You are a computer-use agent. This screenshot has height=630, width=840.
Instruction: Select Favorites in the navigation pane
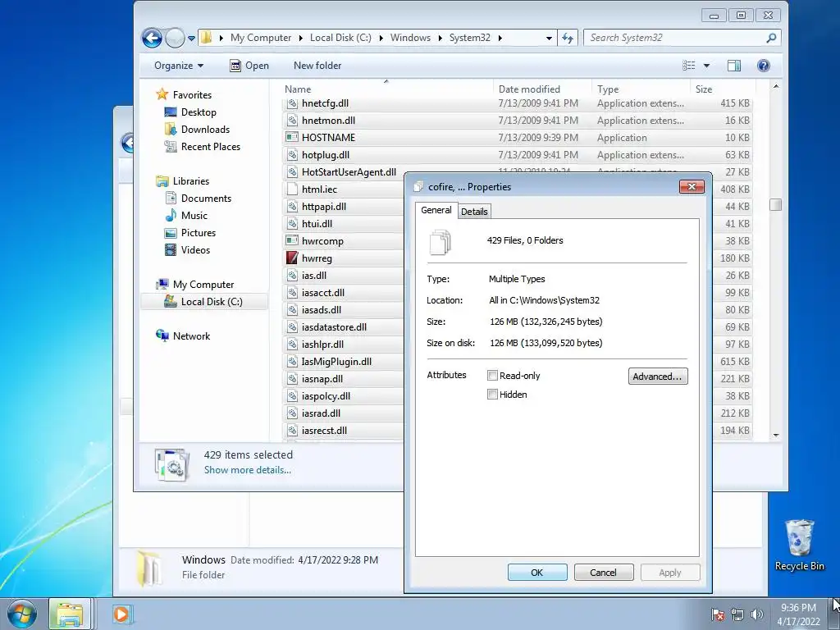click(x=192, y=95)
